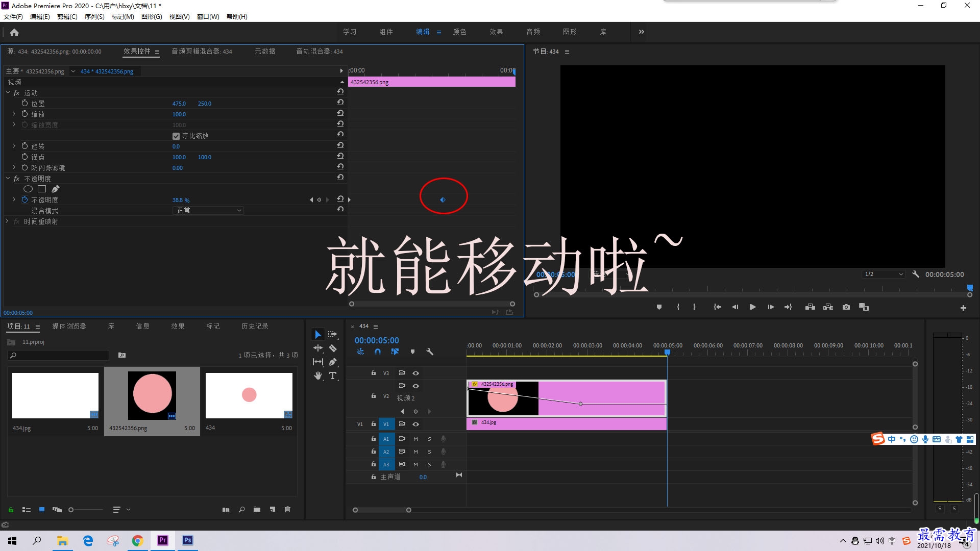Viewport: 980px width, 551px height.
Task: Add or remove opacity keyframe
Action: (x=320, y=200)
